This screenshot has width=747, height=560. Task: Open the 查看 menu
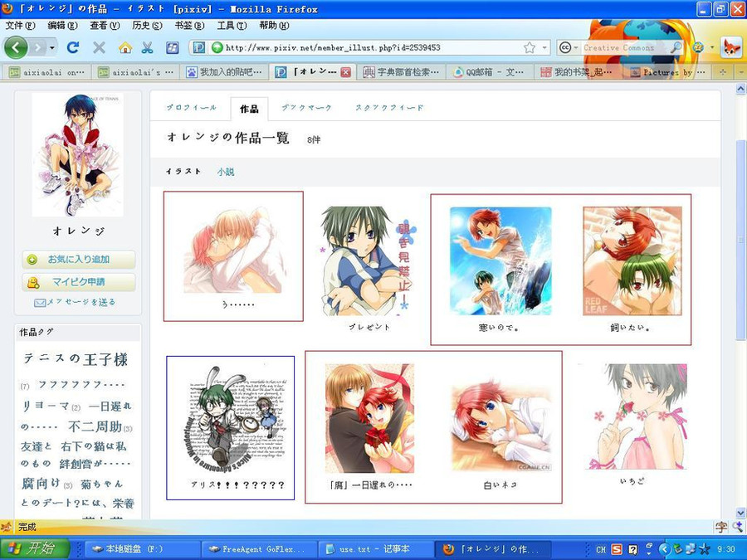pyautogui.click(x=105, y=26)
